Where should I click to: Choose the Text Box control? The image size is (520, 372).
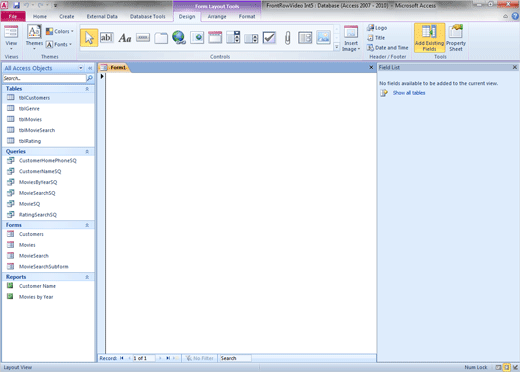coord(107,38)
